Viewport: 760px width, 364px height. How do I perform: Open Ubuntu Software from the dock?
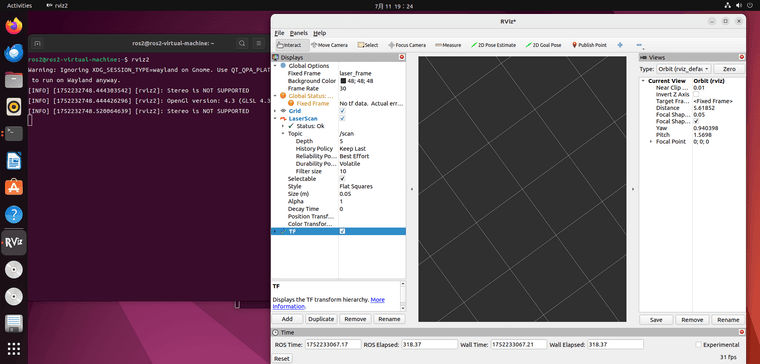click(14, 187)
